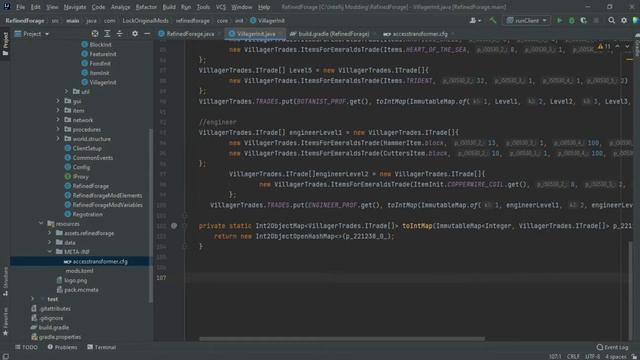
Task: Click the 4 spaces indent status
Action: point(616,356)
